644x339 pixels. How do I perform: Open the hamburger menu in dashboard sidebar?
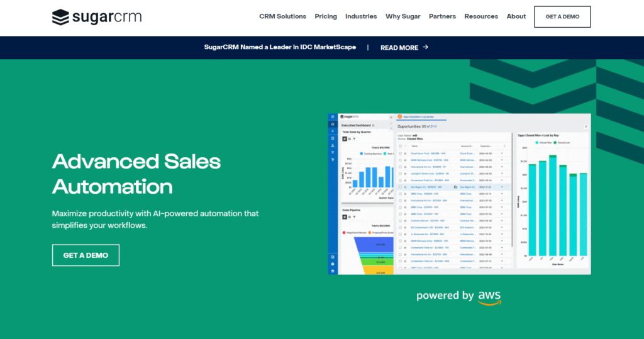[333, 117]
